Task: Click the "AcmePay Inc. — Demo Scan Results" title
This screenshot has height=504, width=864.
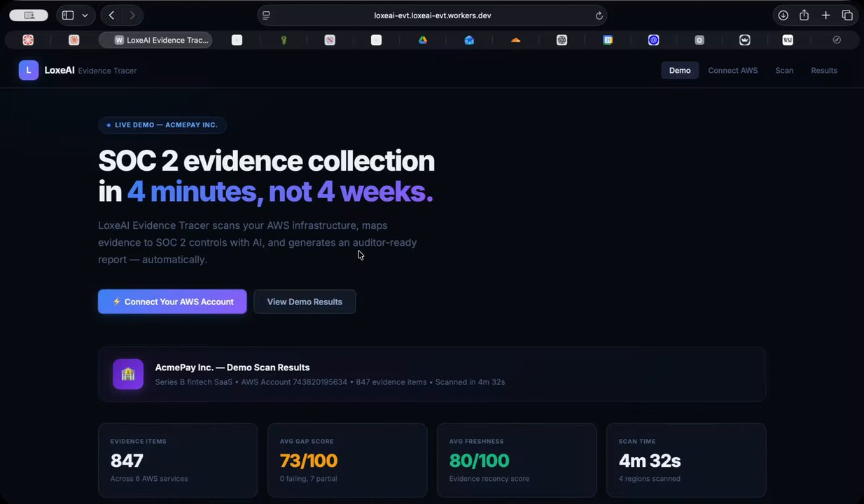Action: pyautogui.click(x=232, y=367)
